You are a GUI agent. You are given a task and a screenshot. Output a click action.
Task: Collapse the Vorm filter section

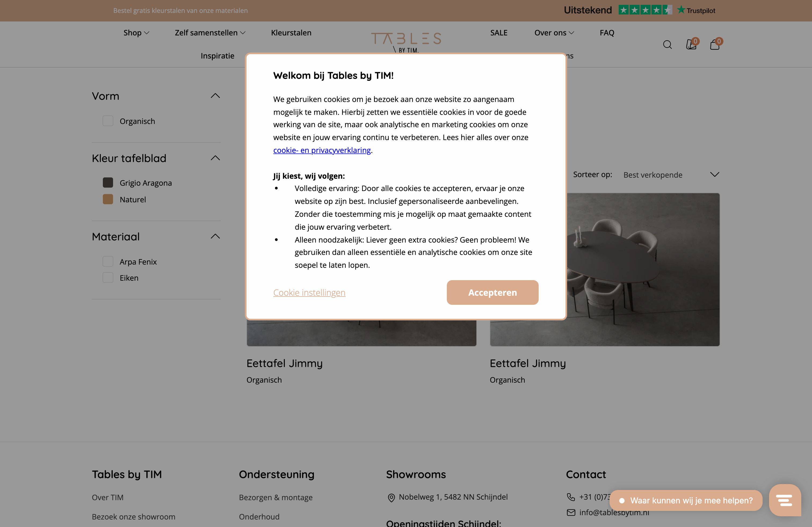point(215,96)
